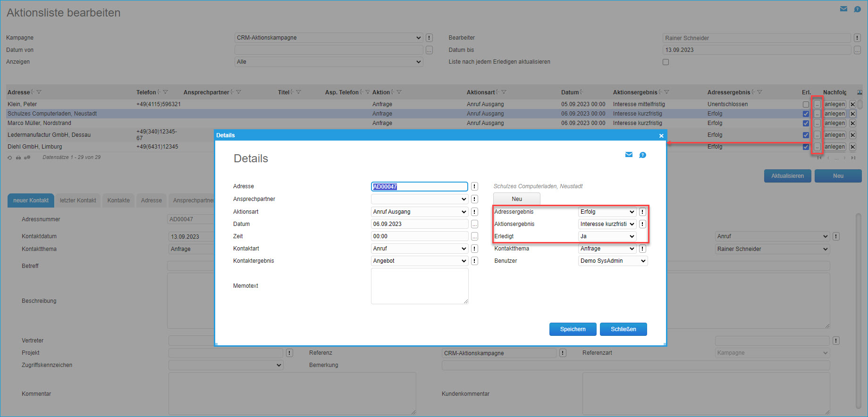Screen dimensions: 868x417
Task: Open calendar picker next to Datum 06.09.2023
Action: [x=474, y=224]
